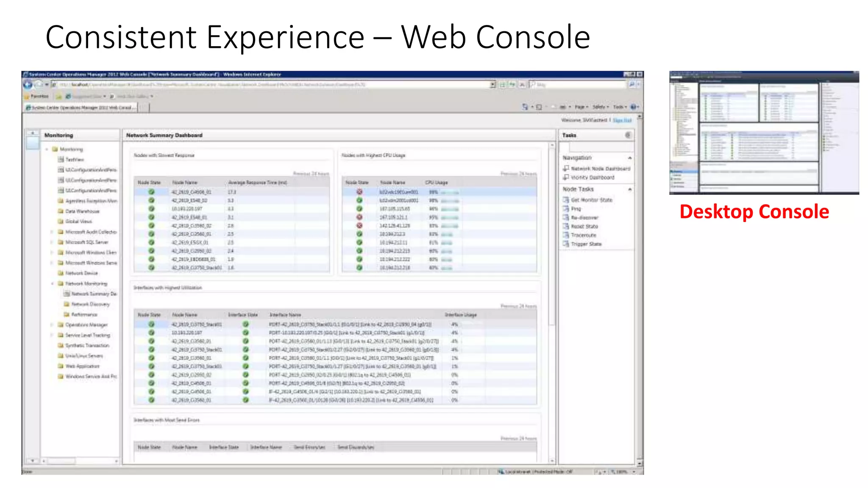
Task: Sort by Interface Usage column header
Action: click(x=461, y=315)
